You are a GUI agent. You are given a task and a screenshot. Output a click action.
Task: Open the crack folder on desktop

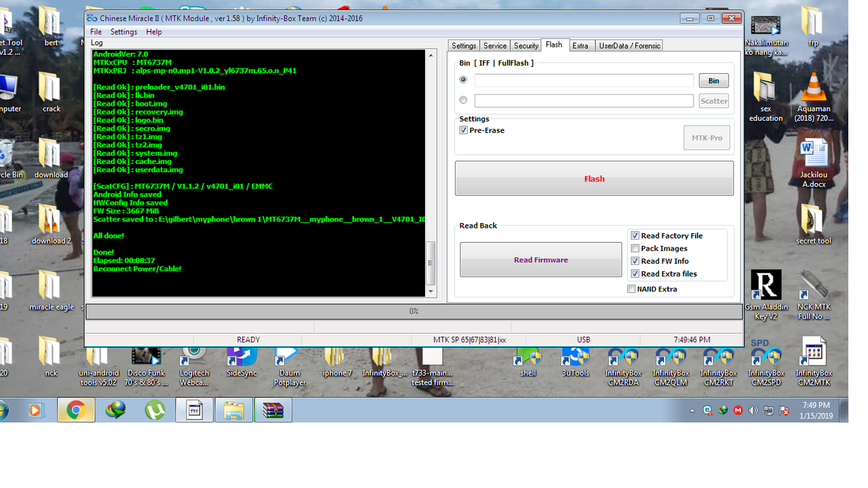coord(51,94)
